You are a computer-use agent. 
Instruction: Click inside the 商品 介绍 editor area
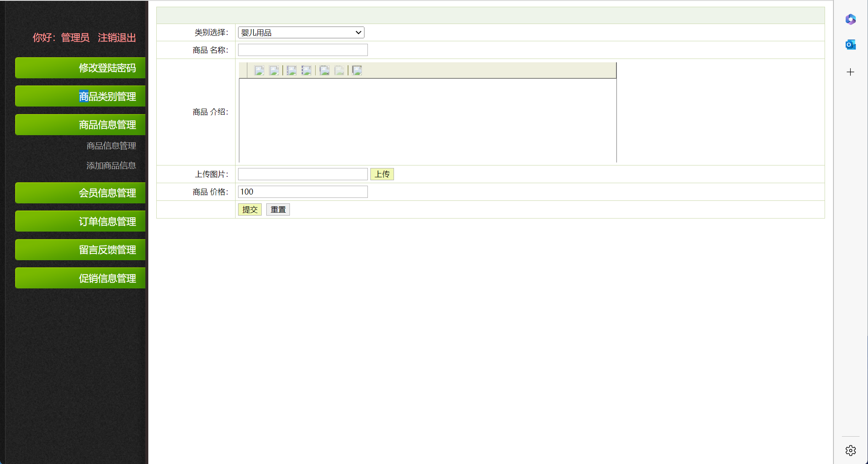coord(427,120)
